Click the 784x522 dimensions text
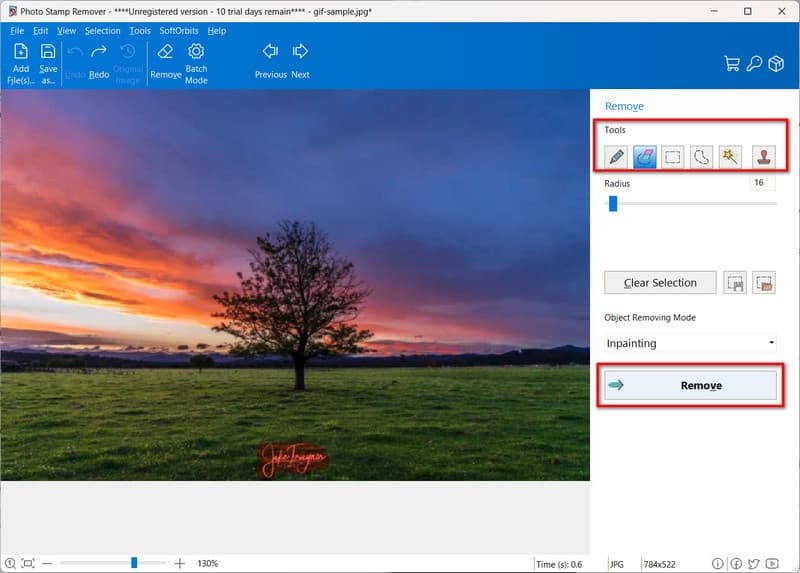This screenshot has width=800, height=573. tap(659, 564)
